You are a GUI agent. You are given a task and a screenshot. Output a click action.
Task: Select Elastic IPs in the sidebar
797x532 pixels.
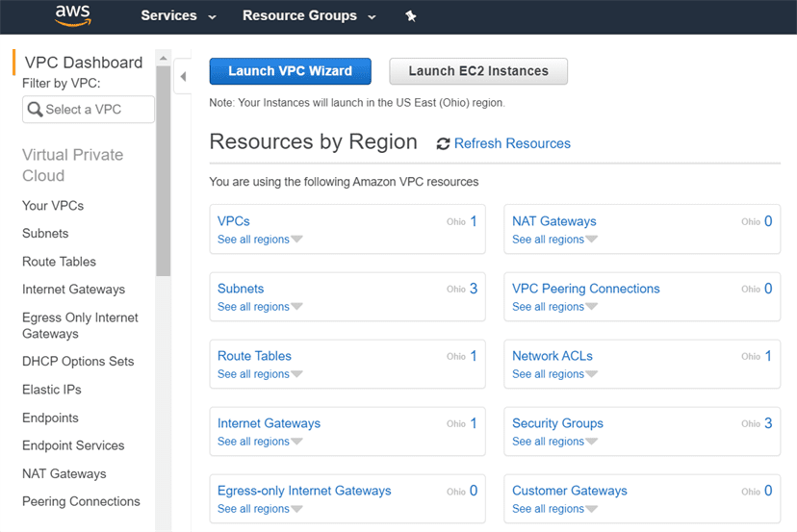(x=52, y=390)
